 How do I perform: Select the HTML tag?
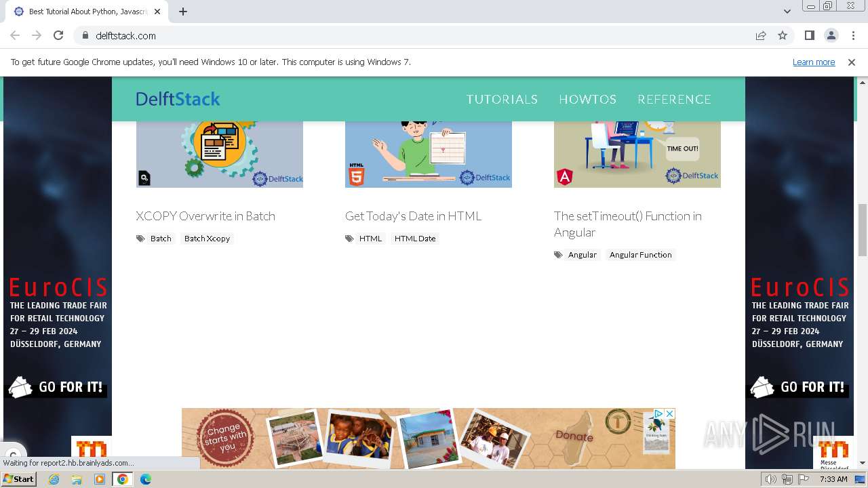click(x=370, y=239)
